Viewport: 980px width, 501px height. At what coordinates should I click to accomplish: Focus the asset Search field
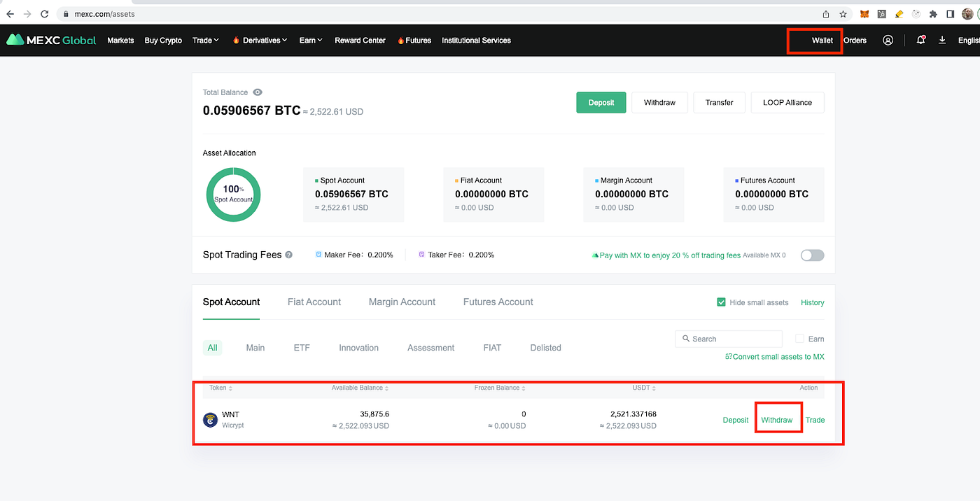coord(729,339)
